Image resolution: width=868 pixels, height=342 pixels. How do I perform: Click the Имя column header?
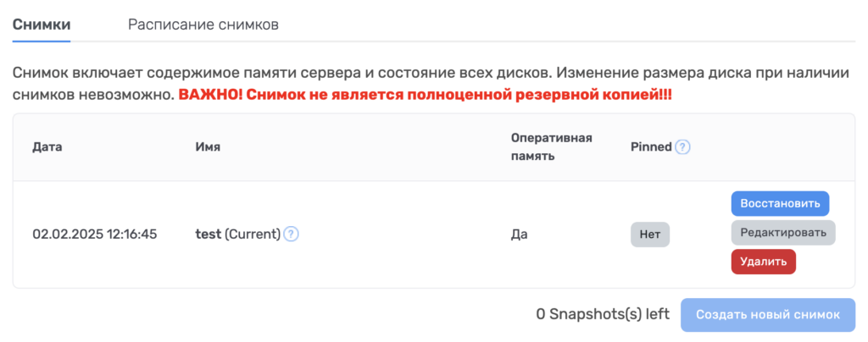click(x=208, y=147)
